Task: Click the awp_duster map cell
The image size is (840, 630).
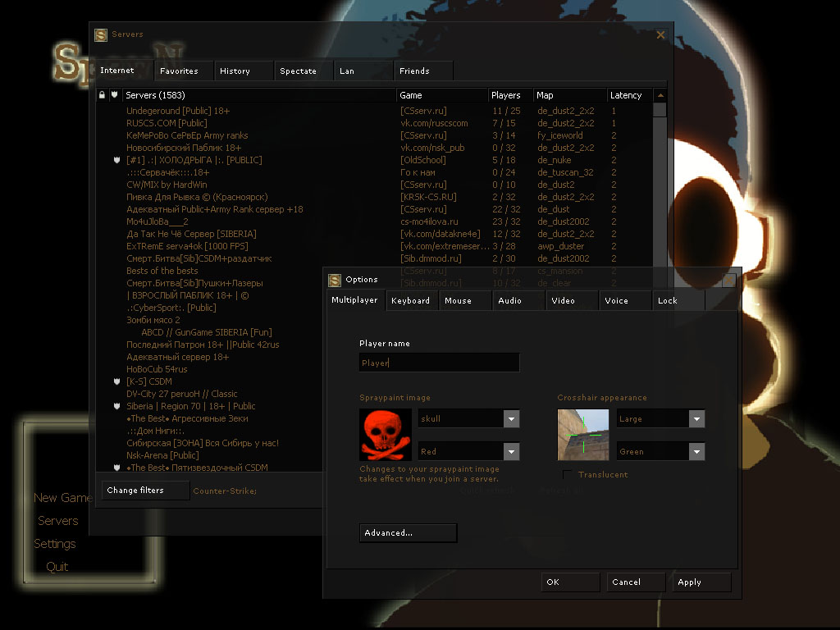Action: [x=560, y=246]
